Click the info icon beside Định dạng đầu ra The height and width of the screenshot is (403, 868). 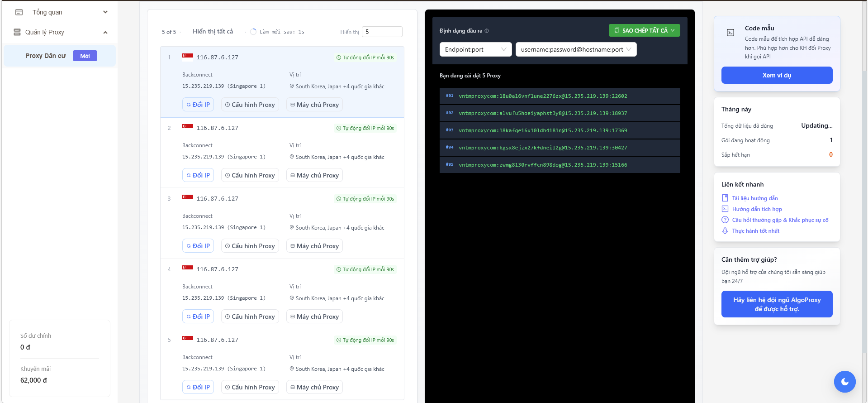tap(487, 31)
